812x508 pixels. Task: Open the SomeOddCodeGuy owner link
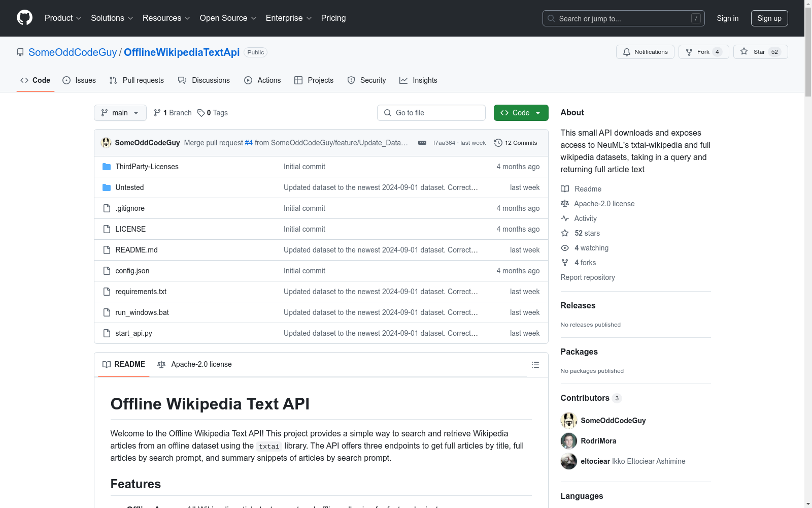click(73, 52)
